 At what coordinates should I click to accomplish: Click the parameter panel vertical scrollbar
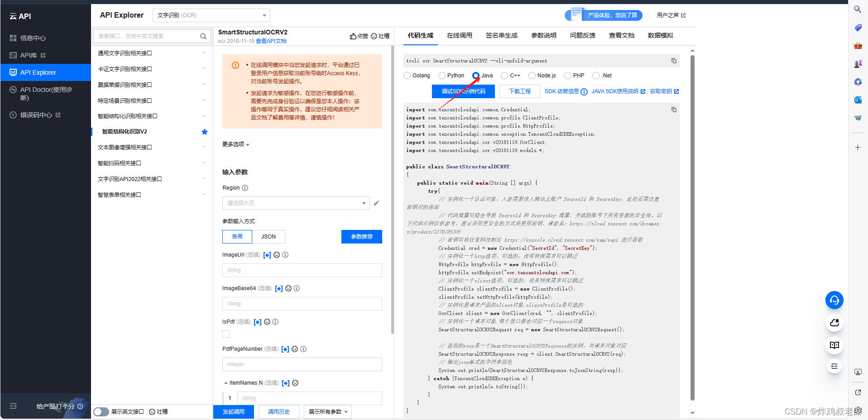point(393,190)
